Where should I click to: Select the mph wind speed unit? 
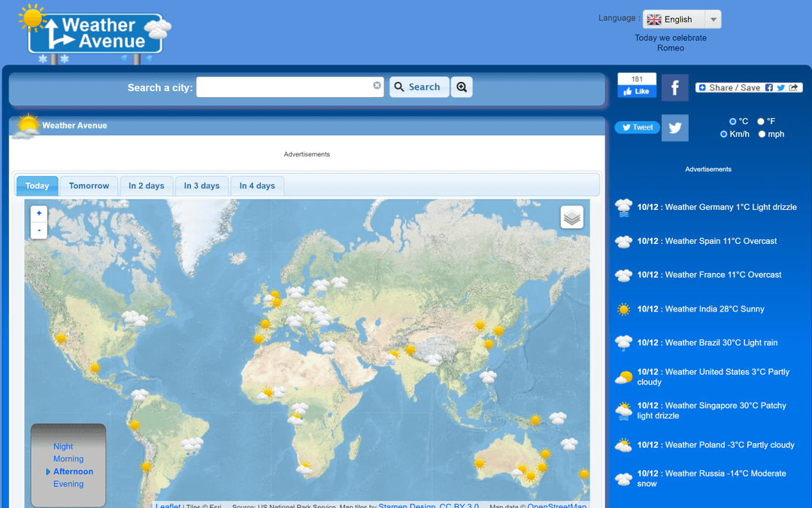(762, 134)
